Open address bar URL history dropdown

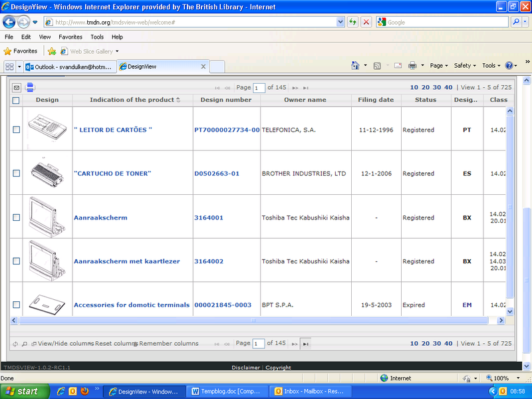point(340,23)
